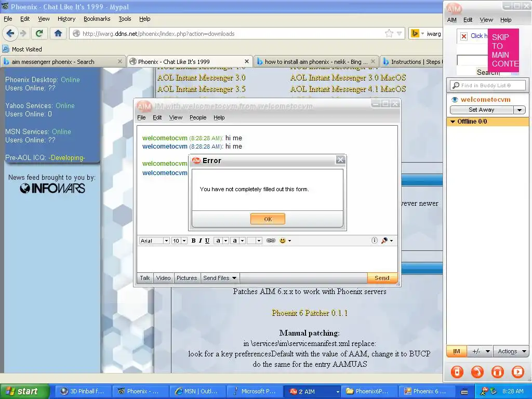Open the Most Visited bookmarks button
Screen dimensions: 532x399
click(22, 49)
